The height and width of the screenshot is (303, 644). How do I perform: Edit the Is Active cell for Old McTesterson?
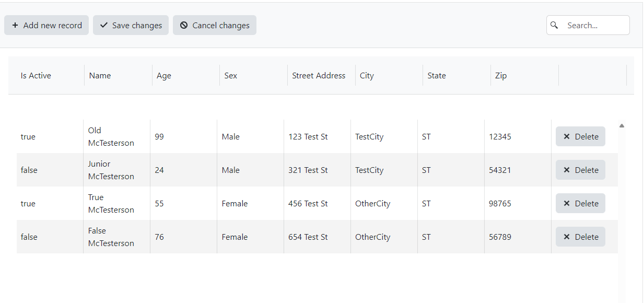28,136
